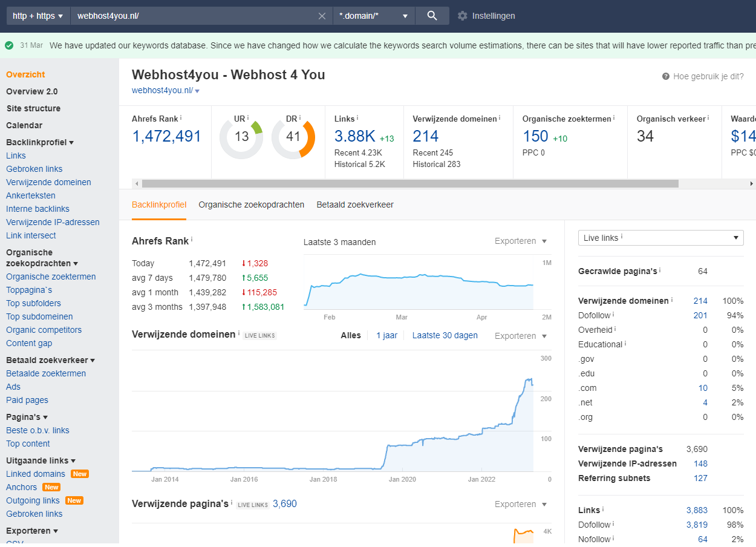Open Ankerteksten in the sidebar
This screenshot has width=756, height=547.
click(31, 195)
